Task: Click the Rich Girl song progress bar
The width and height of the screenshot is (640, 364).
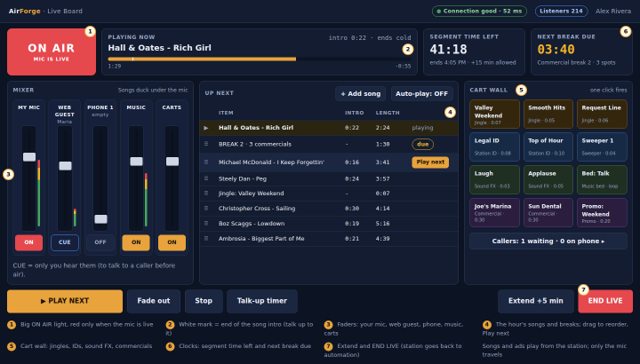Action: [260, 59]
